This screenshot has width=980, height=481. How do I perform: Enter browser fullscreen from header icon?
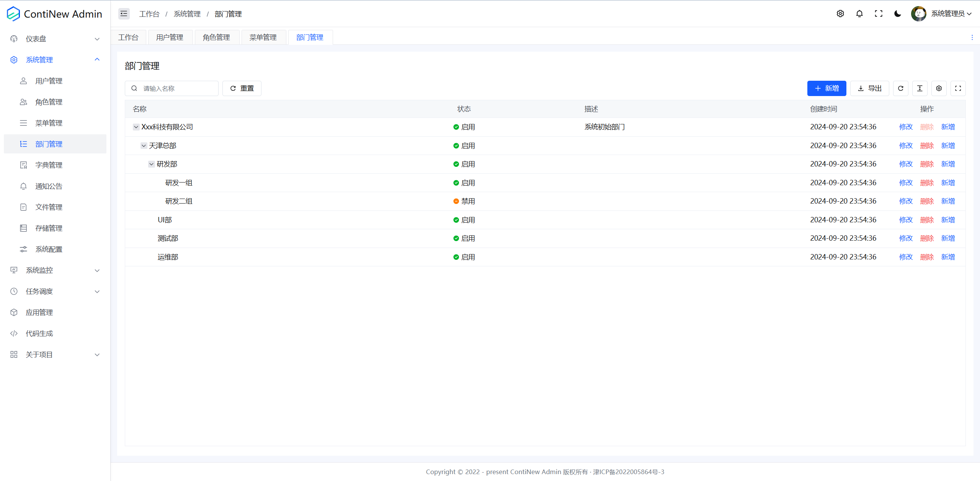pos(879,14)
